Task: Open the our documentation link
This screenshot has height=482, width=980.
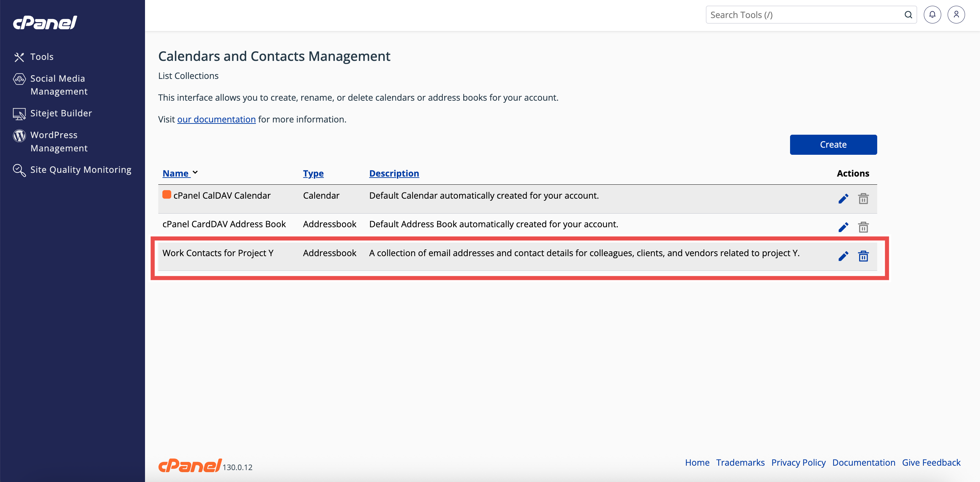Action: click(x=216, y=119)
